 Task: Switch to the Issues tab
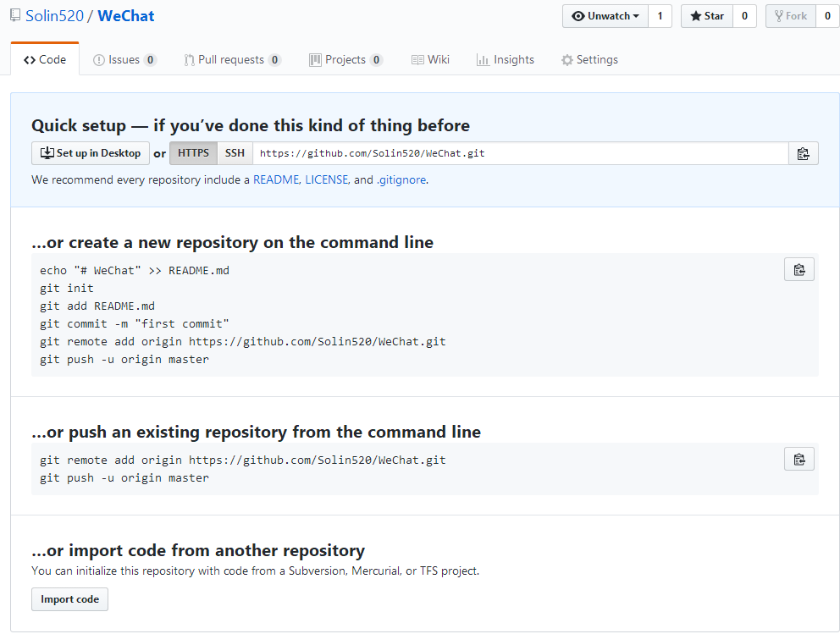pos(124,59)
